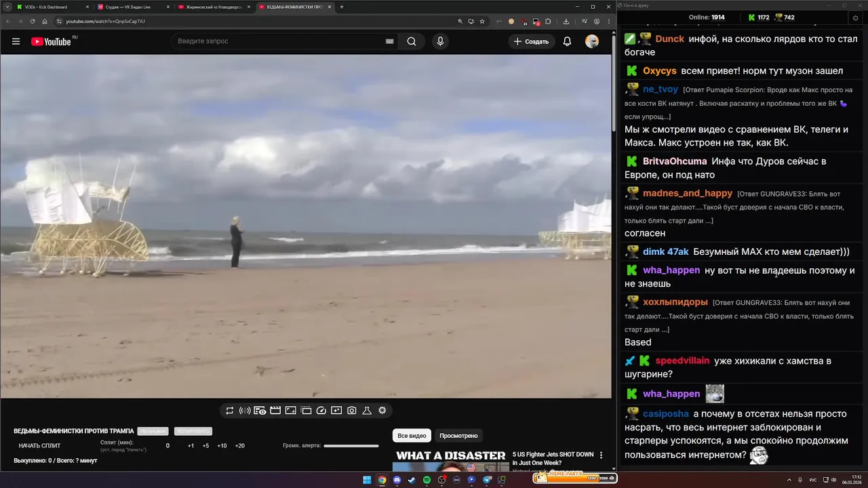The height and width of the screenshot is (488, 868).
Task: Adjust the Громк. алерта volume slider
Action: point(351,446)
